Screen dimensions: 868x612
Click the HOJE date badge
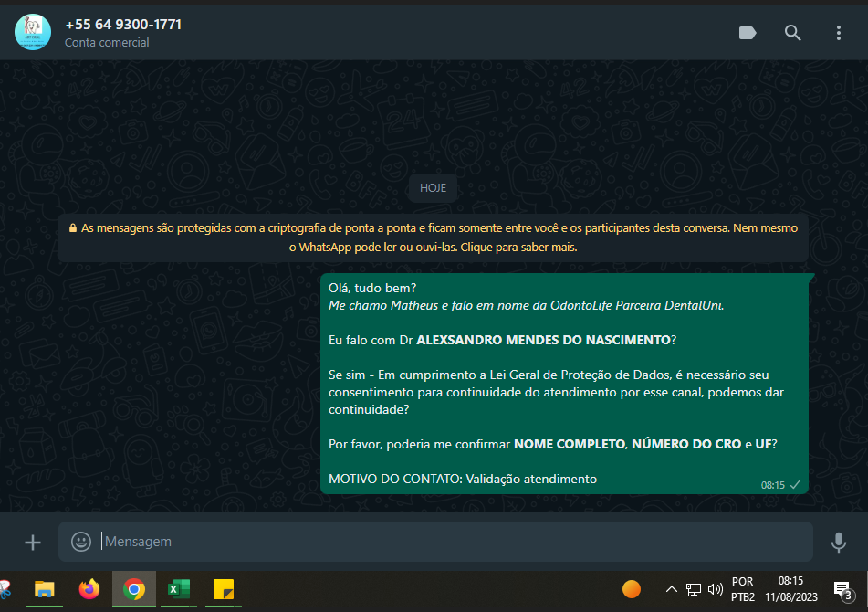pyautogui.click(x=433, y=188)
